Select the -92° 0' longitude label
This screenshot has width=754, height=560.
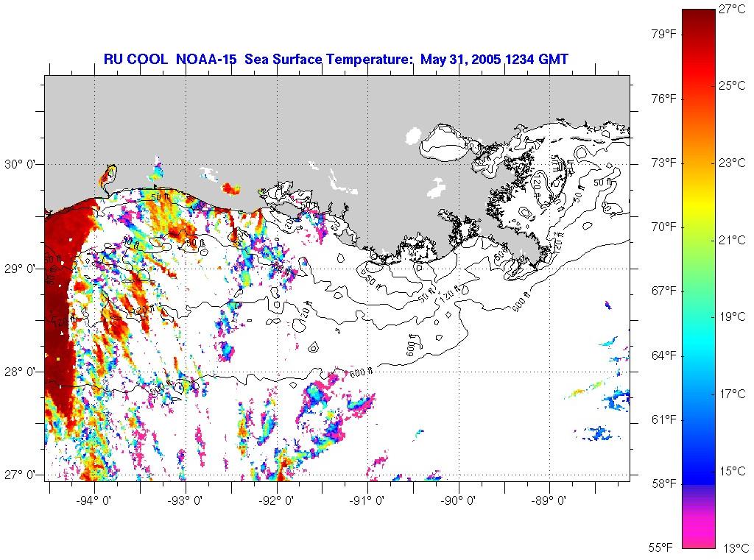click(277, 500)
